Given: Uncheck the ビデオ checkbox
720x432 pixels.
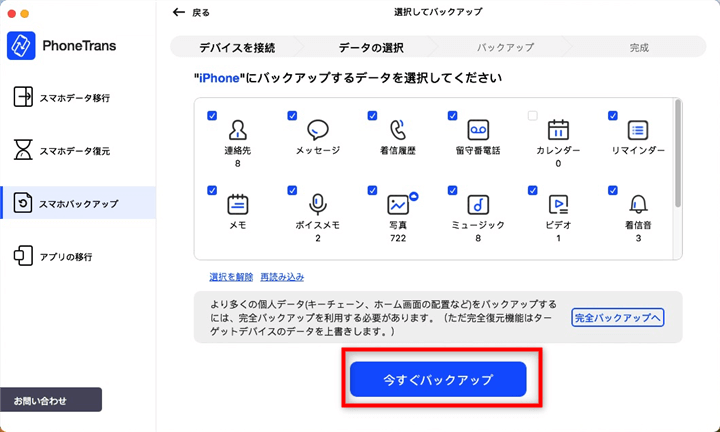Looking at the screenshot, I should [533, 191].
